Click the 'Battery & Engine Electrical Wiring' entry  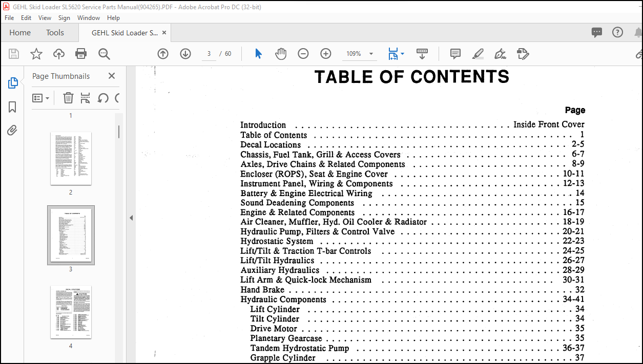(x=306, y=193)
